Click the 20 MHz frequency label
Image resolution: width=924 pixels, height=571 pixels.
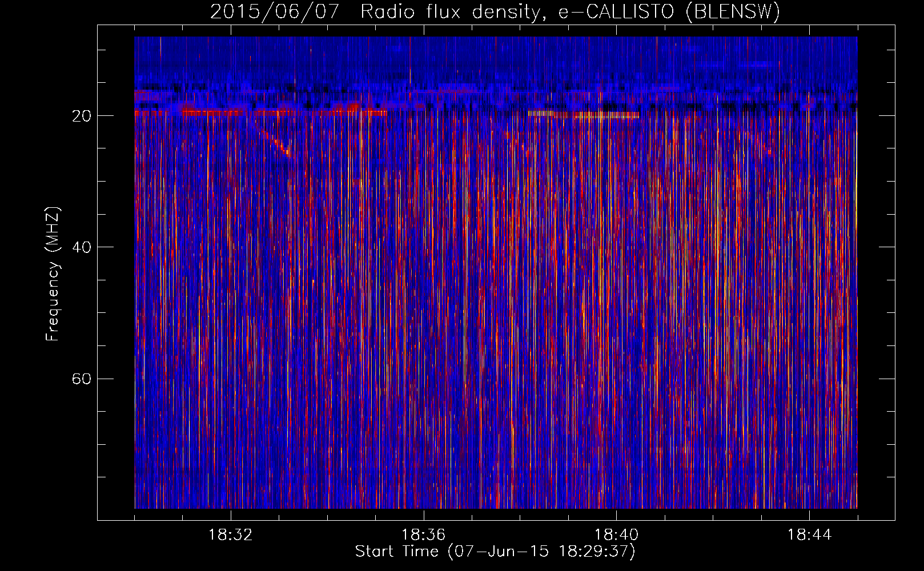click(82, 116)
